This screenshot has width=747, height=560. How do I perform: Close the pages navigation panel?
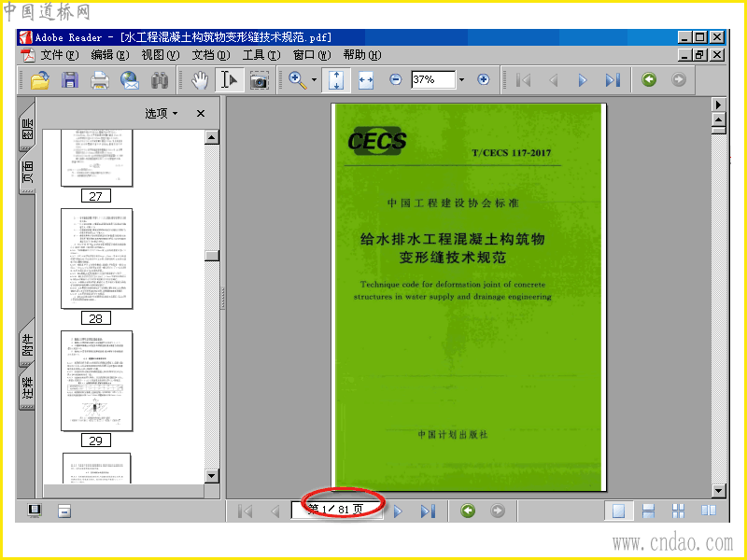coord(201,113)
